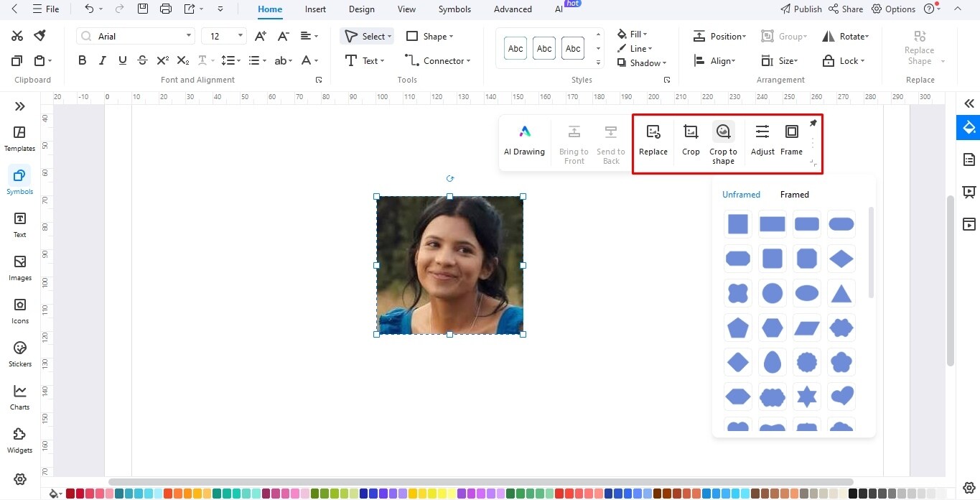Image resolution: width=980 pixels, height=500 pixels.
Task: Select the heart shape crop option
Action: pyautogui.click(x=841, y=396)
